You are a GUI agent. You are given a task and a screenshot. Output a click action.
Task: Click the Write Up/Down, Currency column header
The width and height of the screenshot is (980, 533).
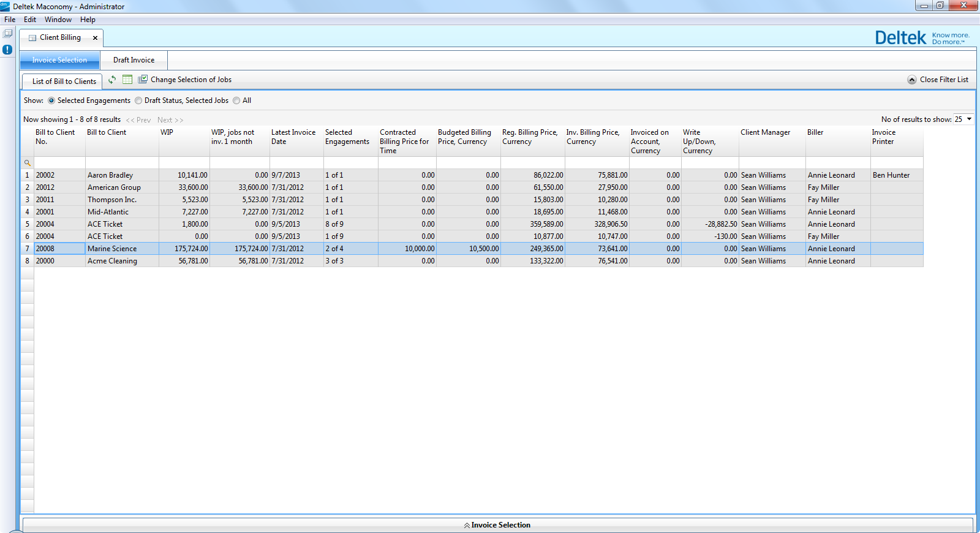[710, 142]
